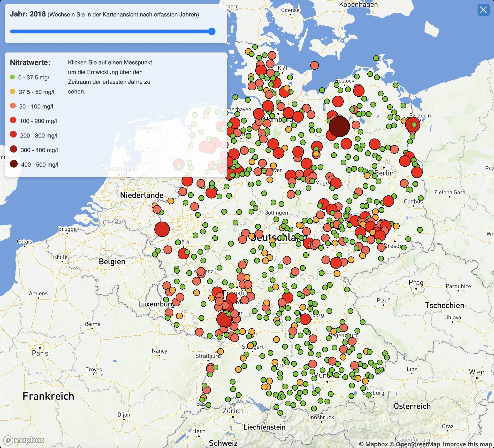The image size is (494, 448).
Task: Click the orange 37,5 - 50 mg/l legend dot
Action: 13,92
